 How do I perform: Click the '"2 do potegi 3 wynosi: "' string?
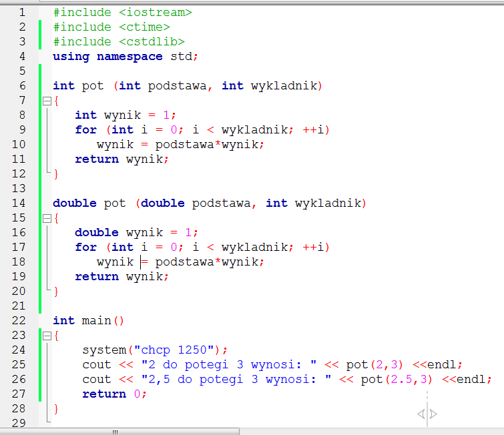tap(229, 365)
